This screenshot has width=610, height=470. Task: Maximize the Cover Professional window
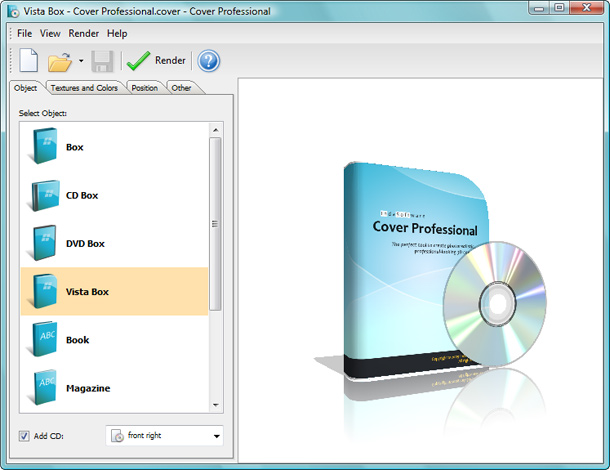click(x=559, y=8)
